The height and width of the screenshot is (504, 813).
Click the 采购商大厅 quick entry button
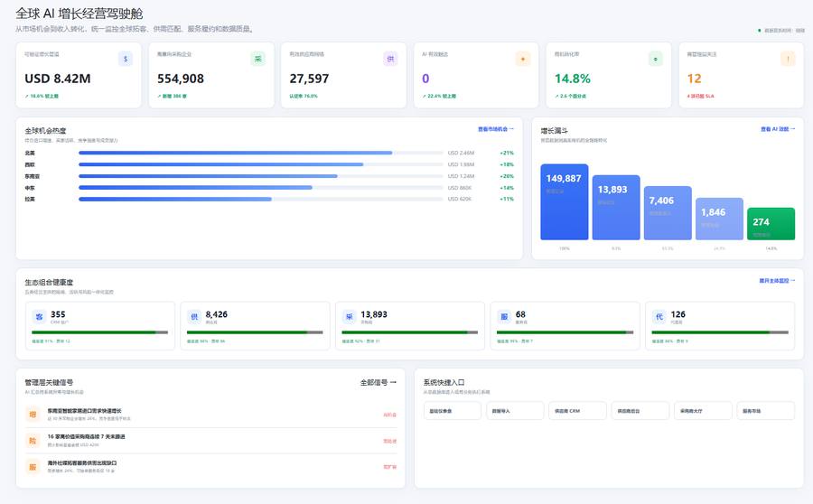(x=703, y=411)
